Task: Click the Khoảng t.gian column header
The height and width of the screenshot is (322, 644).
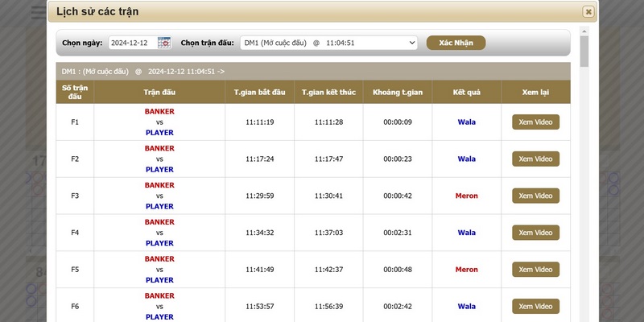Action: tap(398, 93)
